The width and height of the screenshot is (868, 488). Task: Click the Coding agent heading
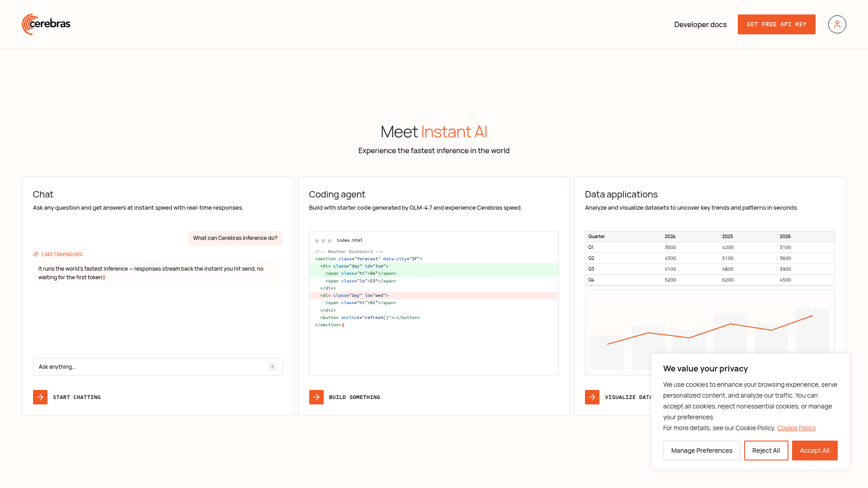click(337, 194)
